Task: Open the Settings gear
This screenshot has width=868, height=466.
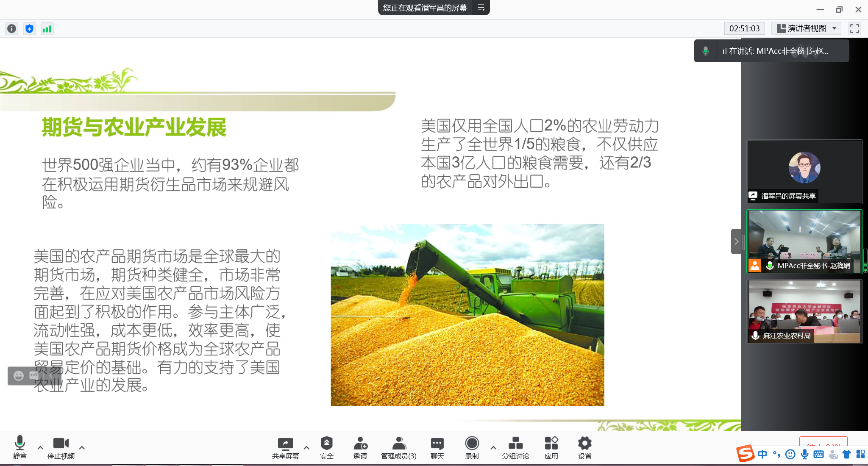Action: point(584,447)
